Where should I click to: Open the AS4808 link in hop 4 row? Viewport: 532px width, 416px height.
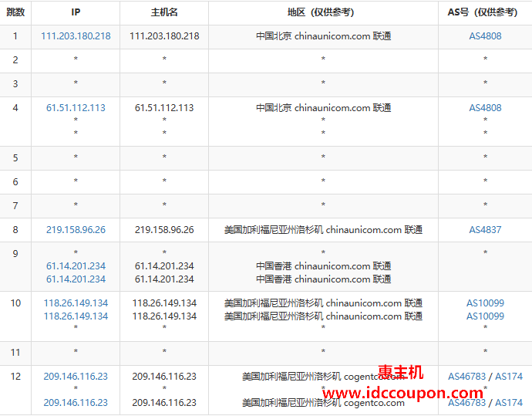[485, 108]
